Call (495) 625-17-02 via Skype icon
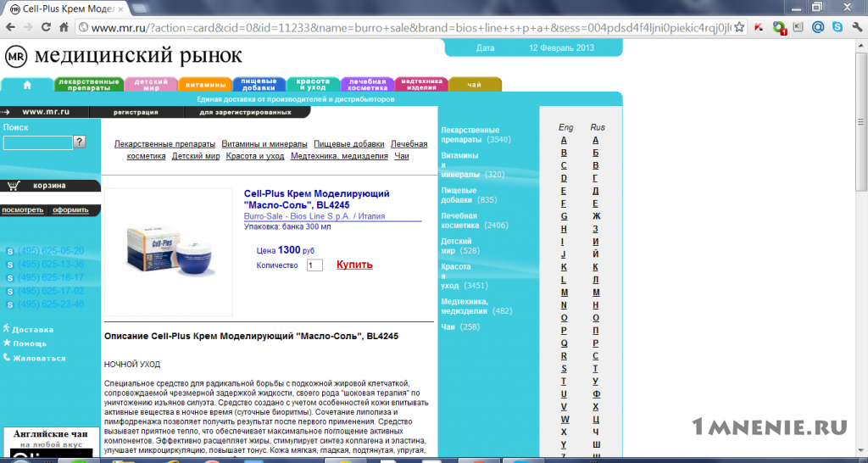 click(x=9, y=292)
